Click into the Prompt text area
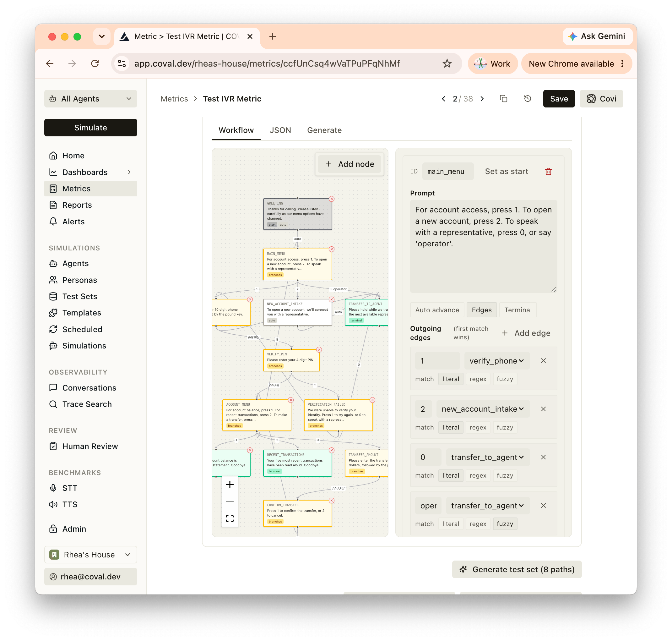The image size is (672, 641). pos(484,246)
